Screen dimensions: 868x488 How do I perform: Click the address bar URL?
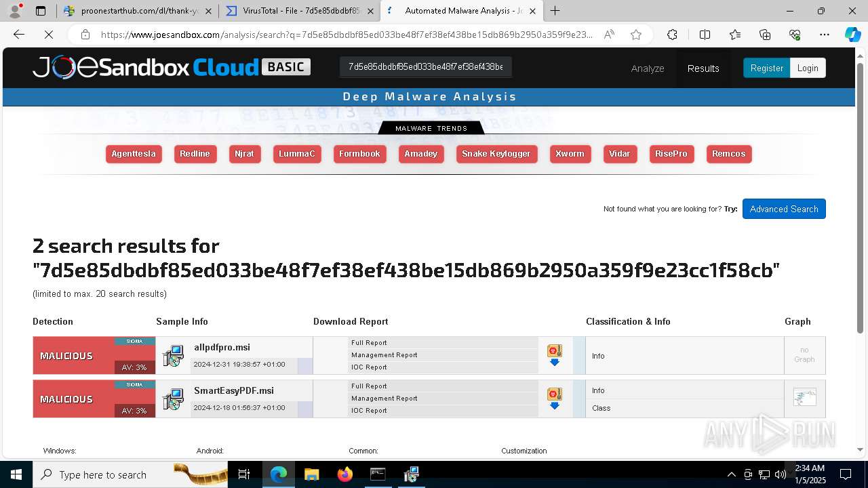(346, 35)
